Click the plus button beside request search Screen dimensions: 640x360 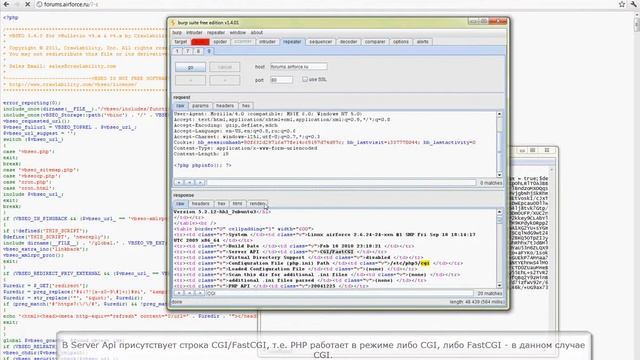click(x=178, y=182)
